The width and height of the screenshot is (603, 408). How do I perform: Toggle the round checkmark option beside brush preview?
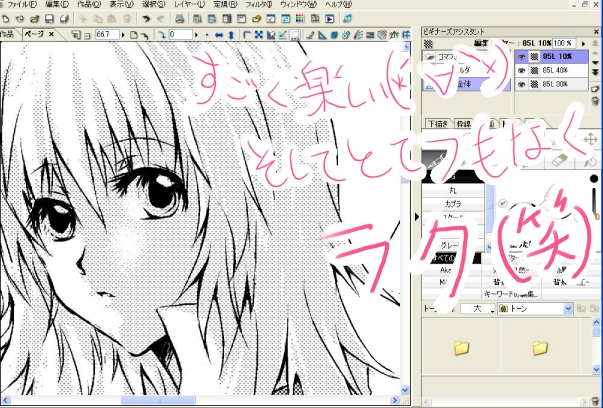tap(503, 203)
